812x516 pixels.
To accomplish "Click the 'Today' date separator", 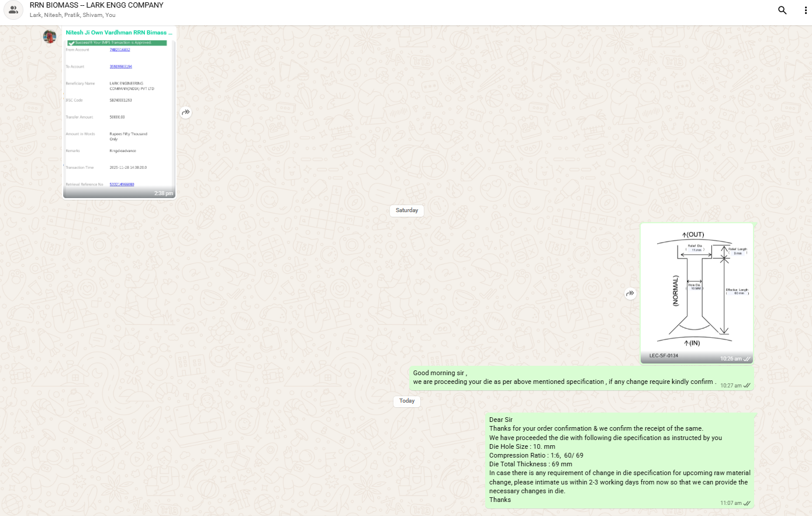I will 407,401.
